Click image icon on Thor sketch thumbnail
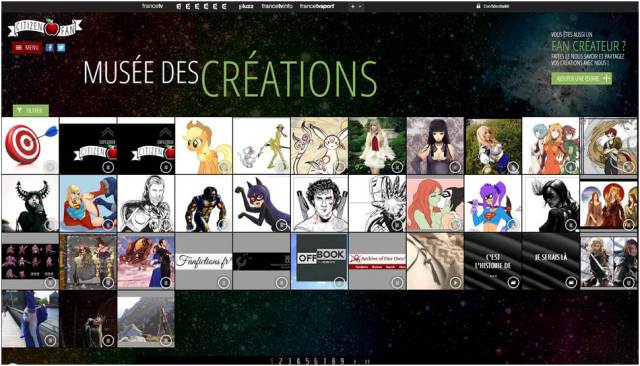Screen dimensions: 640x366 coord(166,224)
